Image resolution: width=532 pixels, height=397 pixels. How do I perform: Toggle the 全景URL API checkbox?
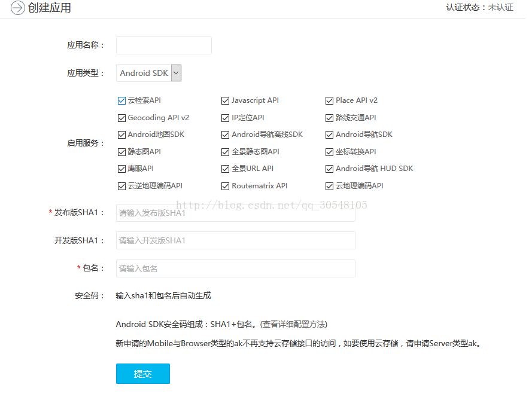click(225, 169)
